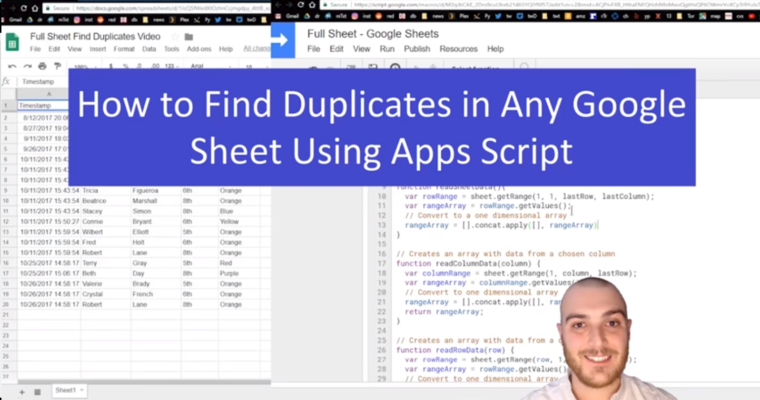This screenshot has width=760, height=400.
Task: Show the all-sheets list icon
Action: tap(37, 392)
